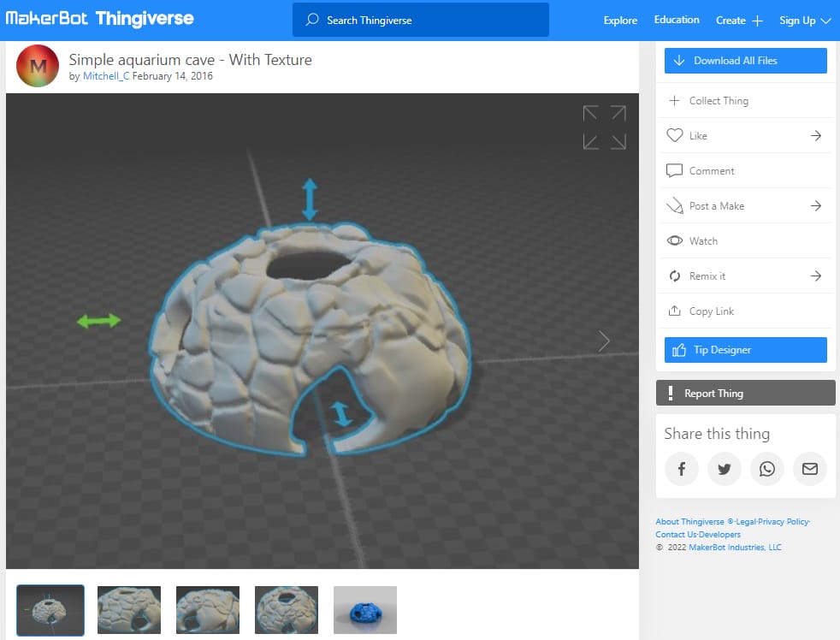Open Mitchell_C's profile link

pos(104,76)
